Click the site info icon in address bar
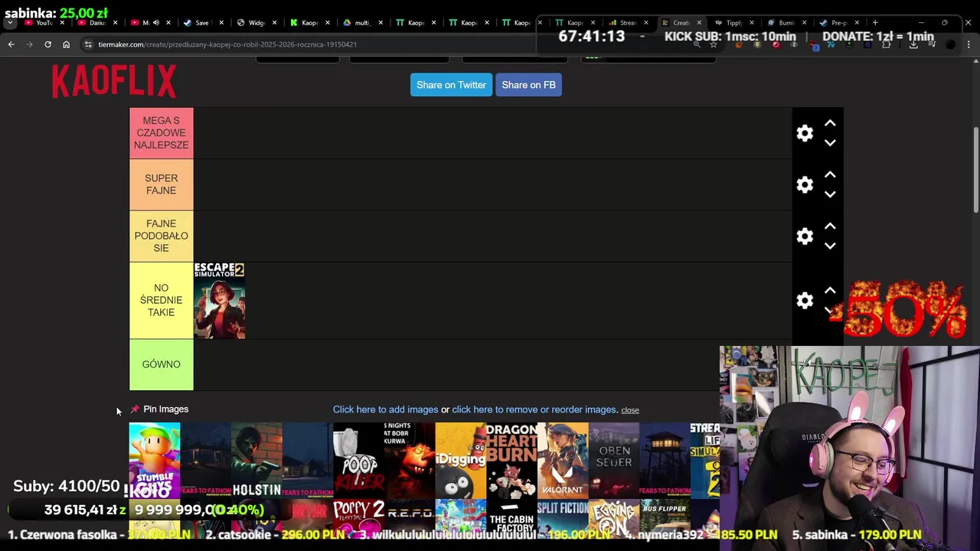The width and height of the screenshot is (980, 551). 88,44
